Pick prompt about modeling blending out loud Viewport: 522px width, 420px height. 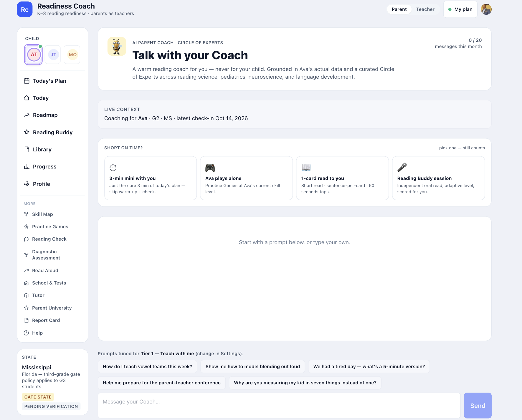tap(253, 366)
